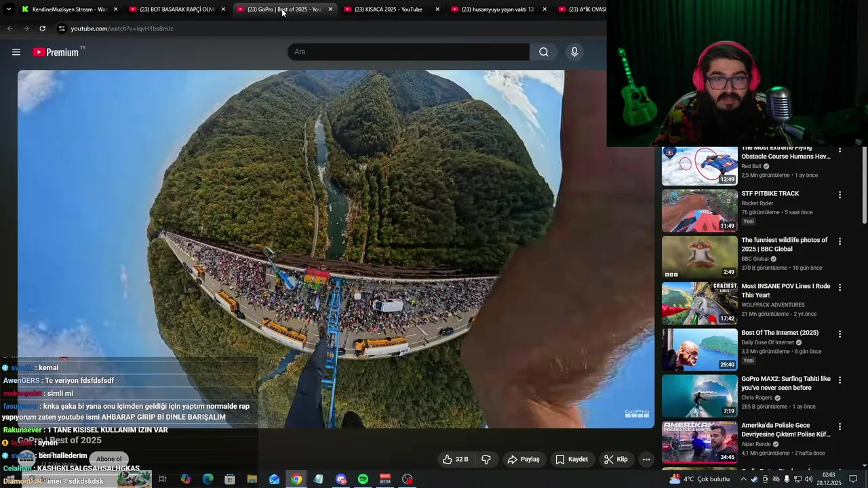Create a clip with Klip button
Screen dimensions: 868x488
[616, 460]
